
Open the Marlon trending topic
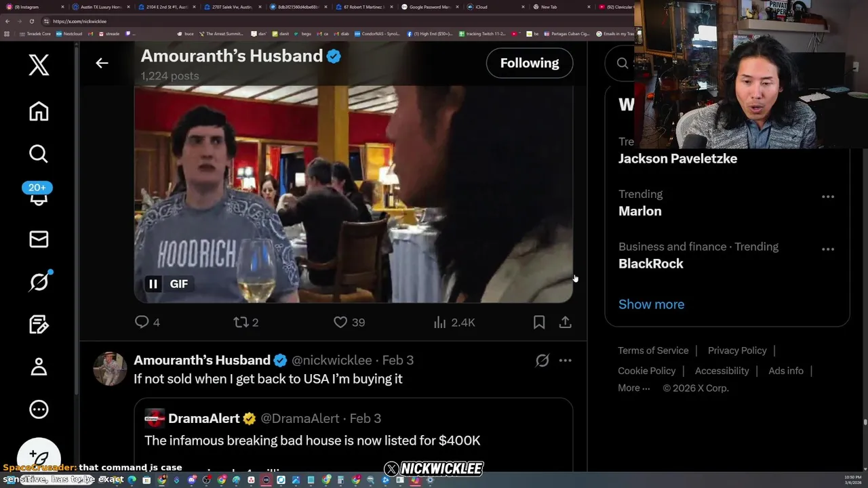639,211
